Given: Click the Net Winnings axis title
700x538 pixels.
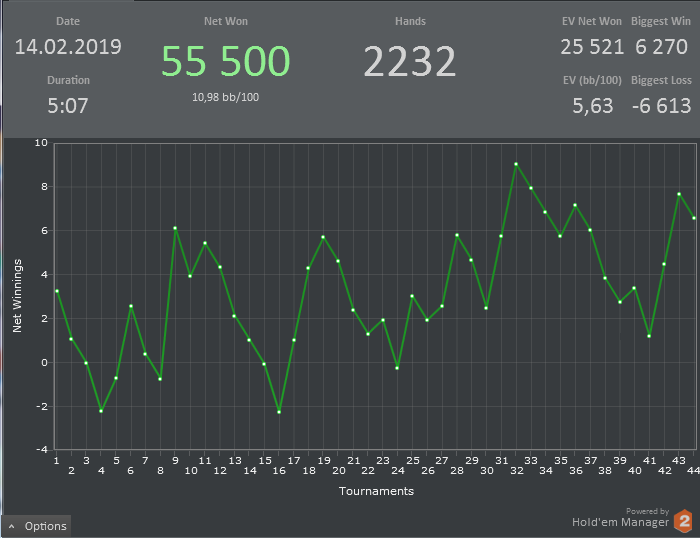Looking at the screenshot, I should 17,296.
